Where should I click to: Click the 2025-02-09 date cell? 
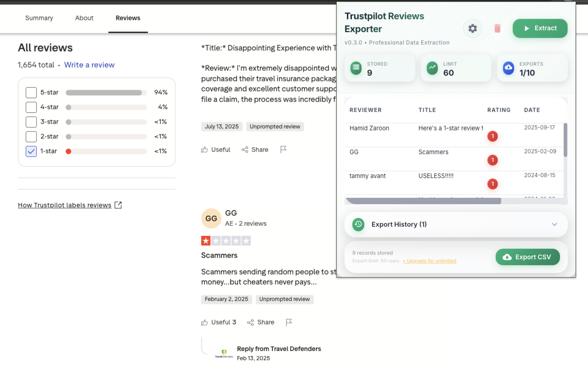540,151
